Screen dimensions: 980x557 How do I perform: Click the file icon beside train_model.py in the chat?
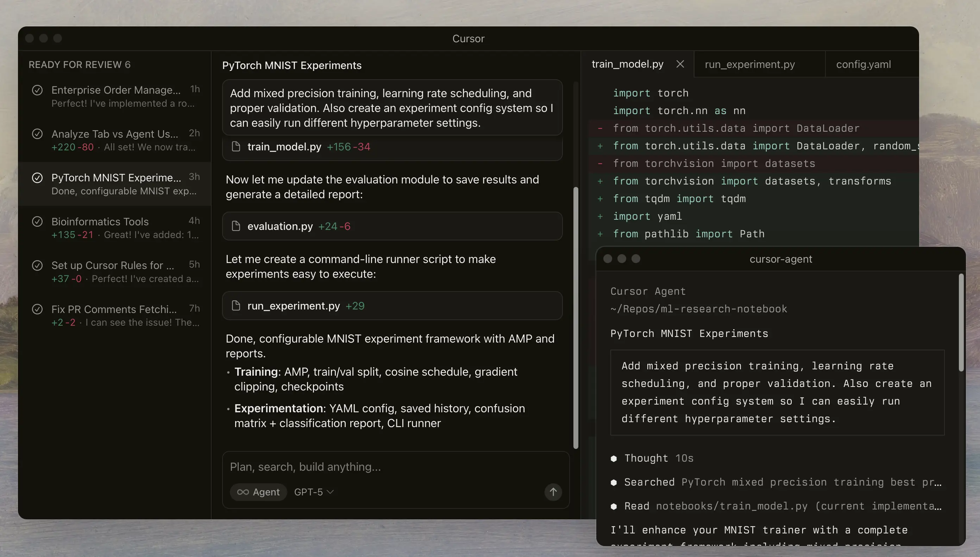236,146
